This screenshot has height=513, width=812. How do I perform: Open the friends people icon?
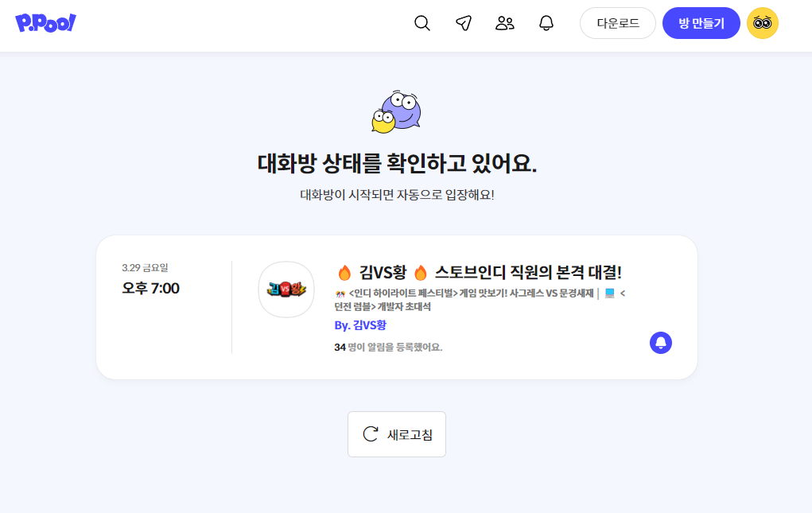pyautogui.click(x=505, y=23)
